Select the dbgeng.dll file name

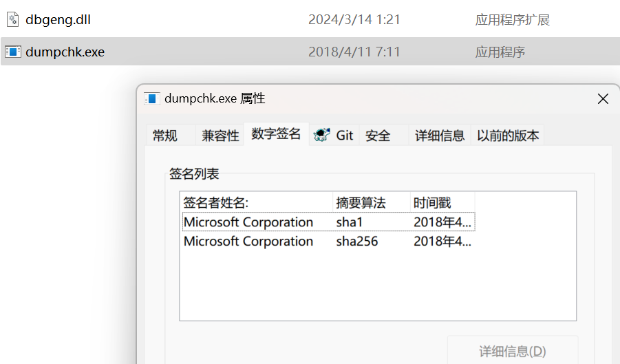pyautogui.click(x=58, y=20)
